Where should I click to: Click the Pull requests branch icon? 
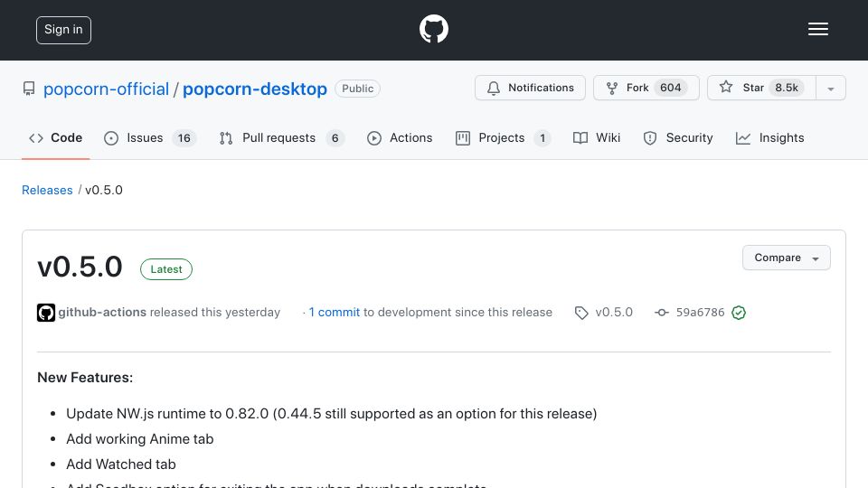point(226,138)
